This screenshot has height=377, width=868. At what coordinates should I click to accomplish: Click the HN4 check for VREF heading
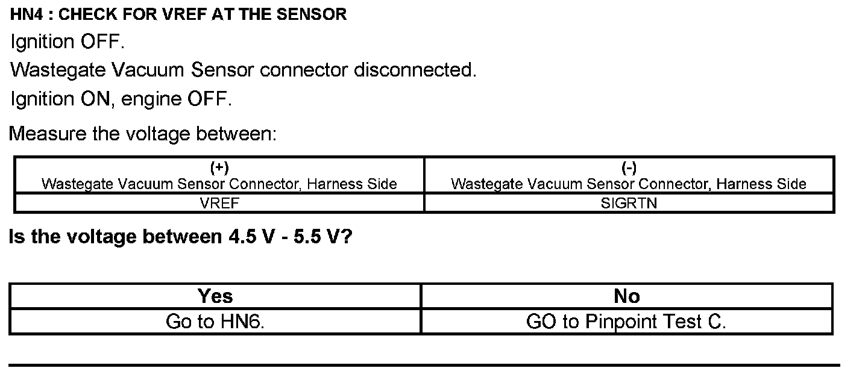[x=178, y=14]
